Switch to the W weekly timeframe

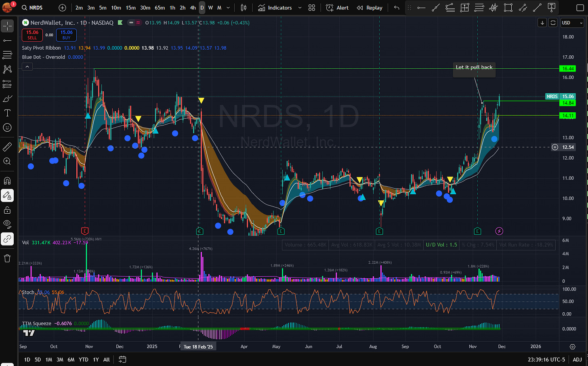point(210,8)
